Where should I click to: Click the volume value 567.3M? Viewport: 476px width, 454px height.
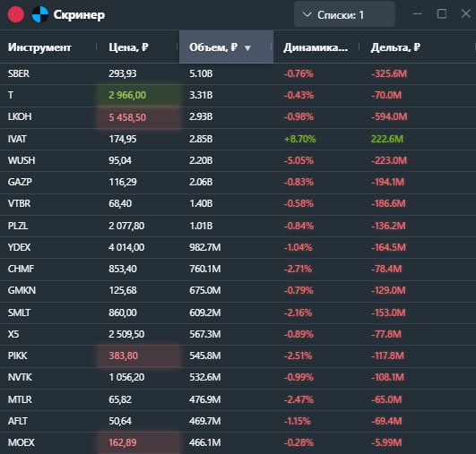click(x=205, y=334)
